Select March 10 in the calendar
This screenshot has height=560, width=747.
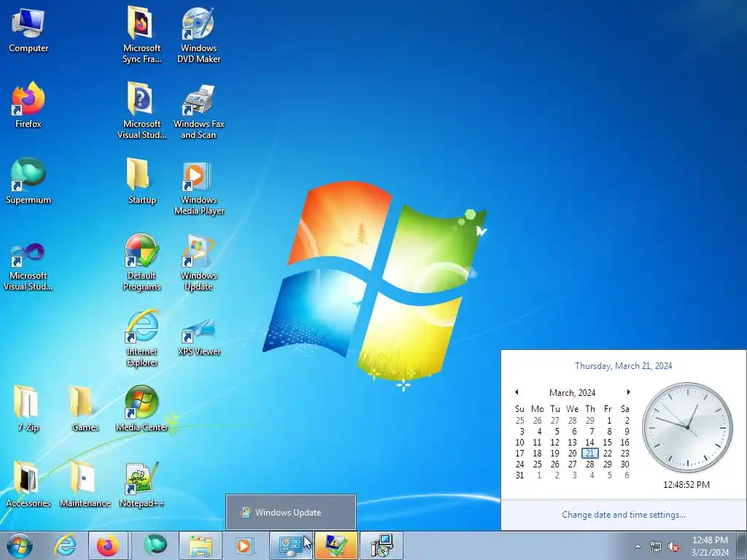519,443
